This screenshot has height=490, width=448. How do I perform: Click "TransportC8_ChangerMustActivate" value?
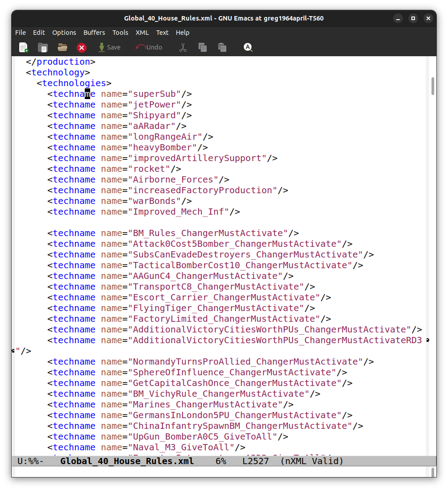pyautogui.click(x=216, y=287)
